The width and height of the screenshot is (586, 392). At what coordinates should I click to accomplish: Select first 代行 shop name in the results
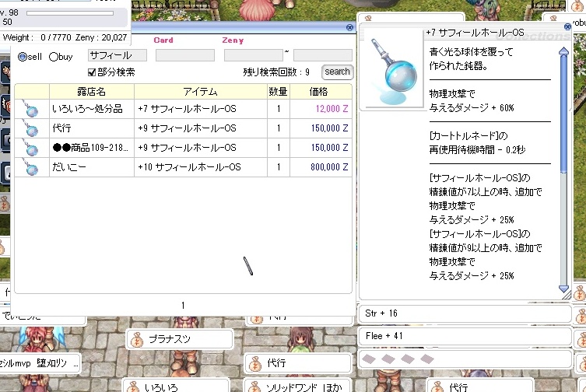click(61, 128)
